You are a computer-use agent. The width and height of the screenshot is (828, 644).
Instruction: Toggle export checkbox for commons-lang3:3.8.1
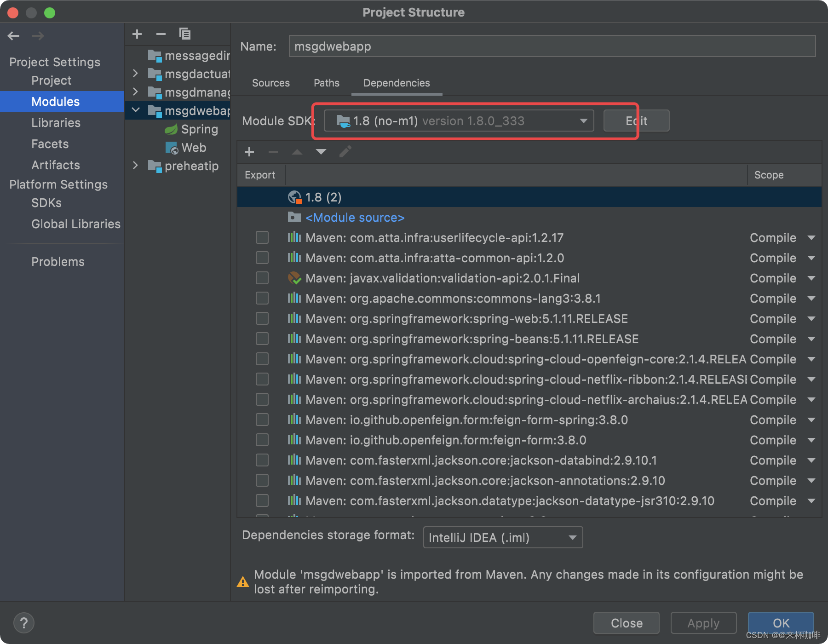coord(262,298)
